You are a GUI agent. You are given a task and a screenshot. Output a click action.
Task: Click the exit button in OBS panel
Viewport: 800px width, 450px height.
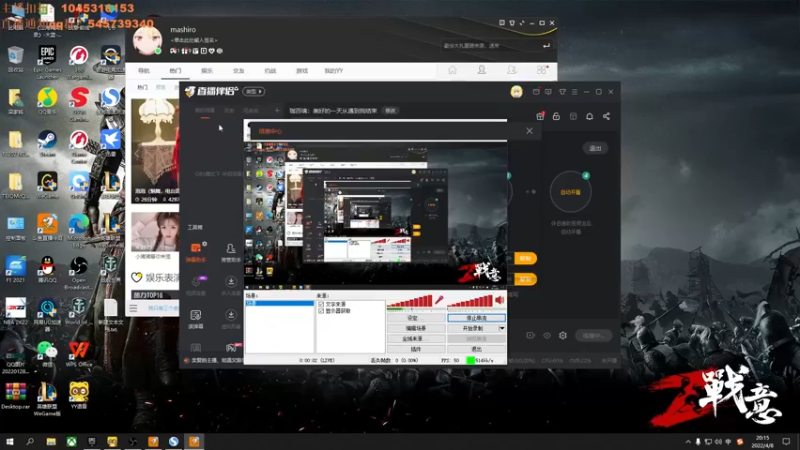477,349
